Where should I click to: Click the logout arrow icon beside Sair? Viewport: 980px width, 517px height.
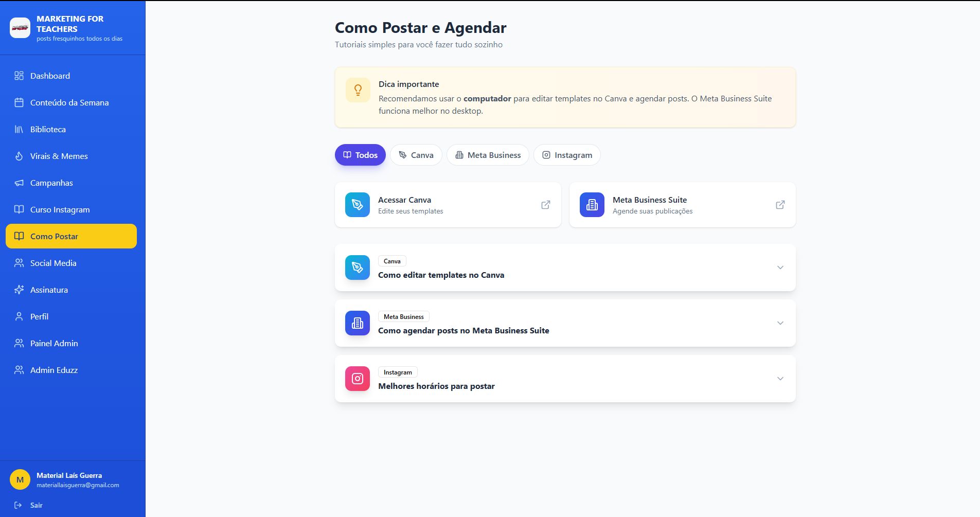(18, 505)
